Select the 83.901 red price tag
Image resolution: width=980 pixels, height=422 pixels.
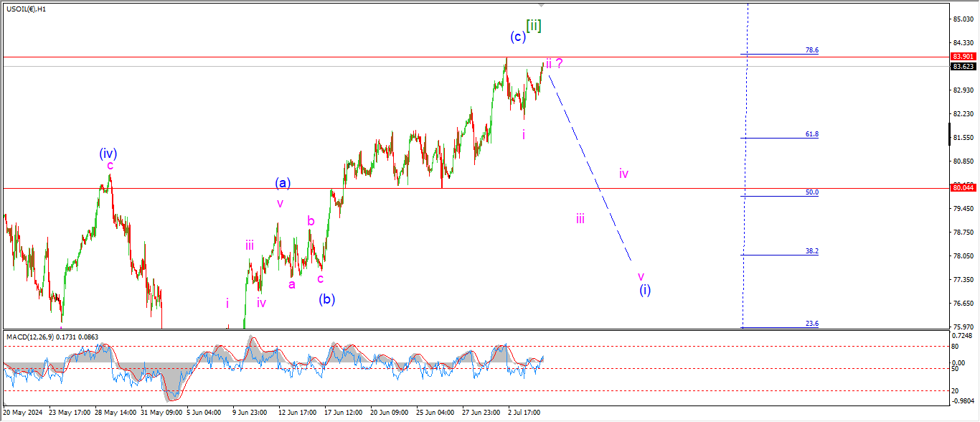pos(962,57)
